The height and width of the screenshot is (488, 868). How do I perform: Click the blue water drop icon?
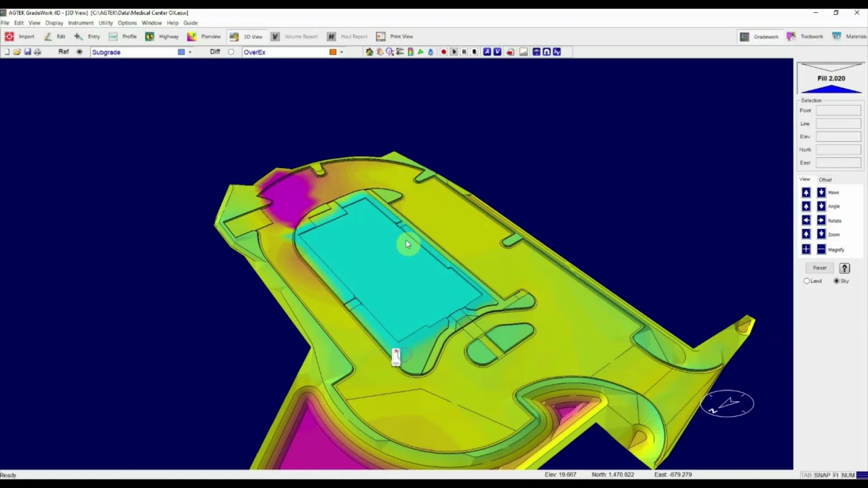431,52
